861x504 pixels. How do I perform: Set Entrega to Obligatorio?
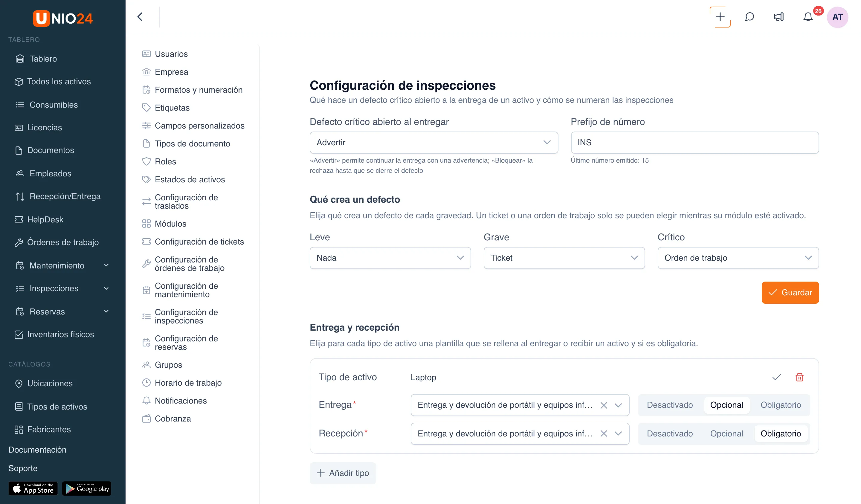click(780, 405)
